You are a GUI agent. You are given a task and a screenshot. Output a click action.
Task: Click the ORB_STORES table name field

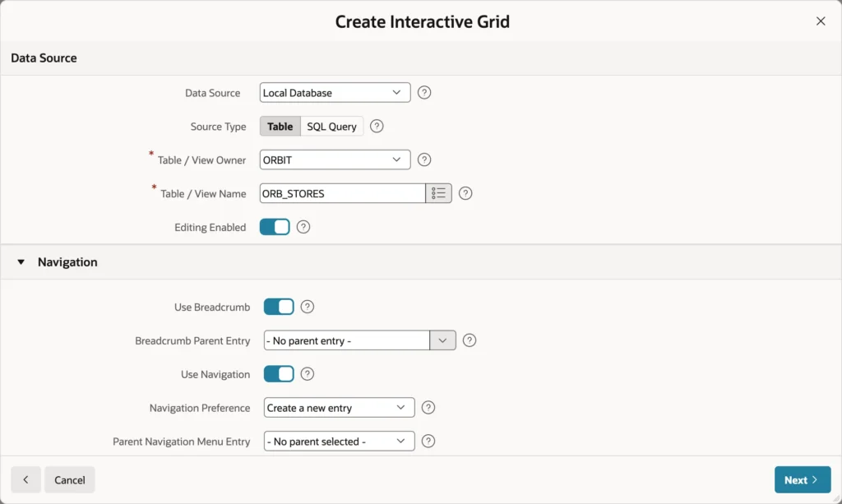(x=343, y=193)
